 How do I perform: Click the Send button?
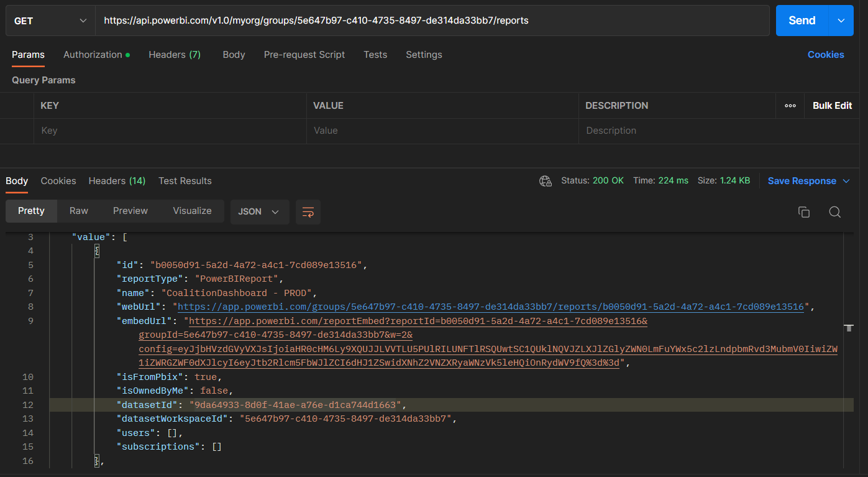click(802, 21)
